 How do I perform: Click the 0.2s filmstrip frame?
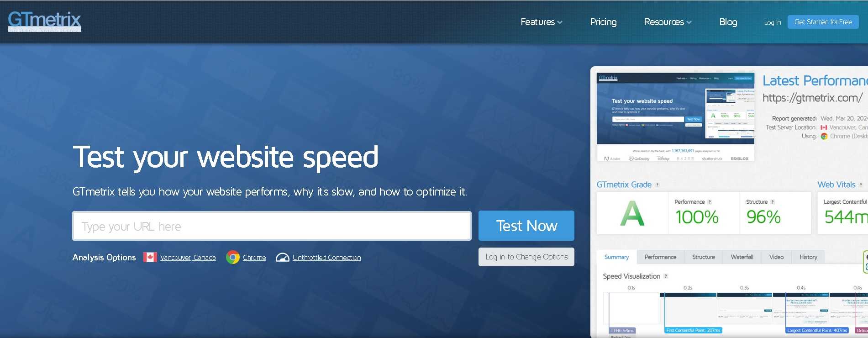688,309
